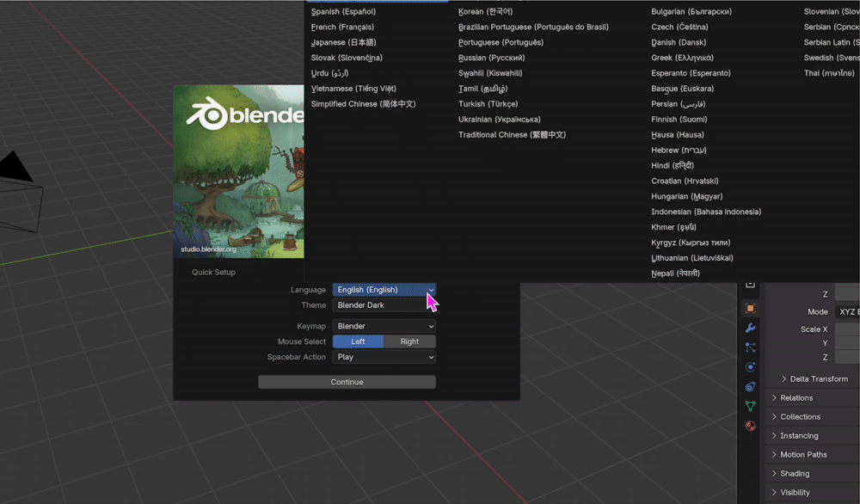Choose Kyrgyz language option
The height and width of the screenshot is (504, 860).
point(691,242)
